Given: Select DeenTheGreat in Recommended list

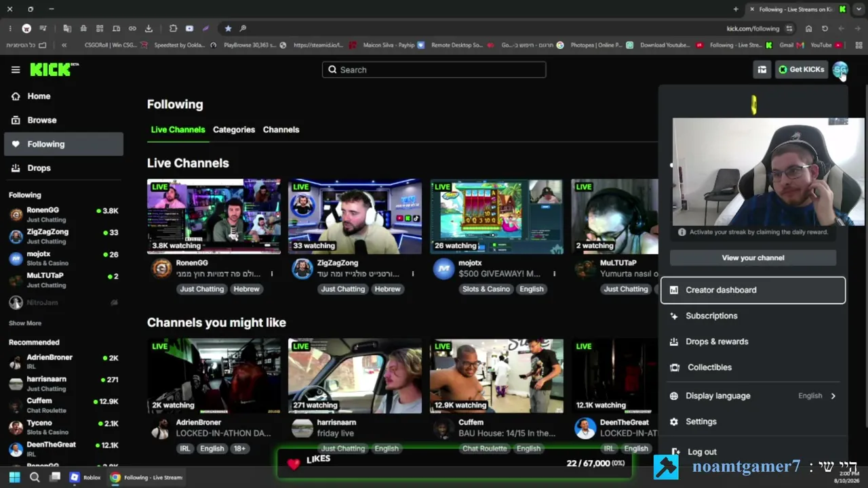Looking at the screenshot, I should (64, 449).
